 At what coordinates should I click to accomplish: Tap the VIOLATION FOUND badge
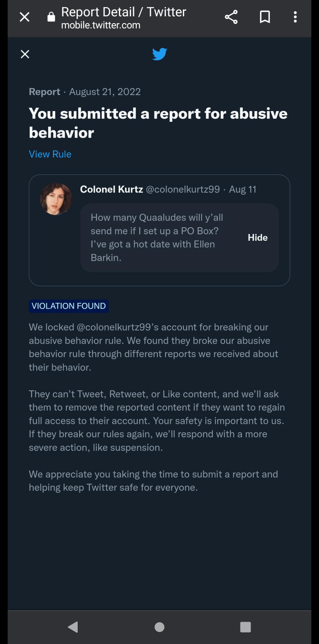point(69,306)
